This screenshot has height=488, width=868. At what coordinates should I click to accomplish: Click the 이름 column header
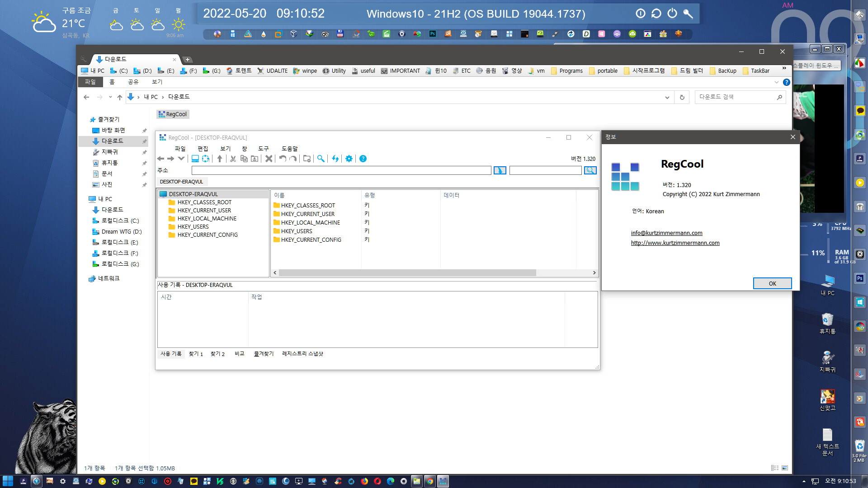[316, 195]
